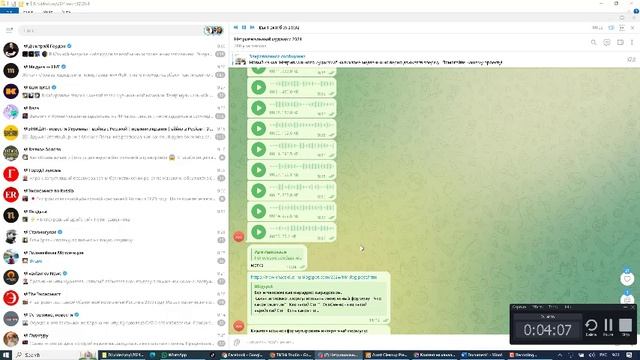The image size is (640, 360).
Task: Open the stories avatars beside the search field
Action: [x=214, y=30]
